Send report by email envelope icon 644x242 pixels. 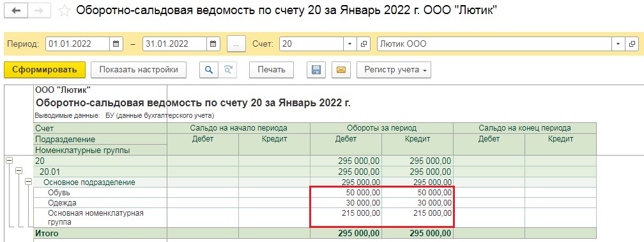[341, 70]
